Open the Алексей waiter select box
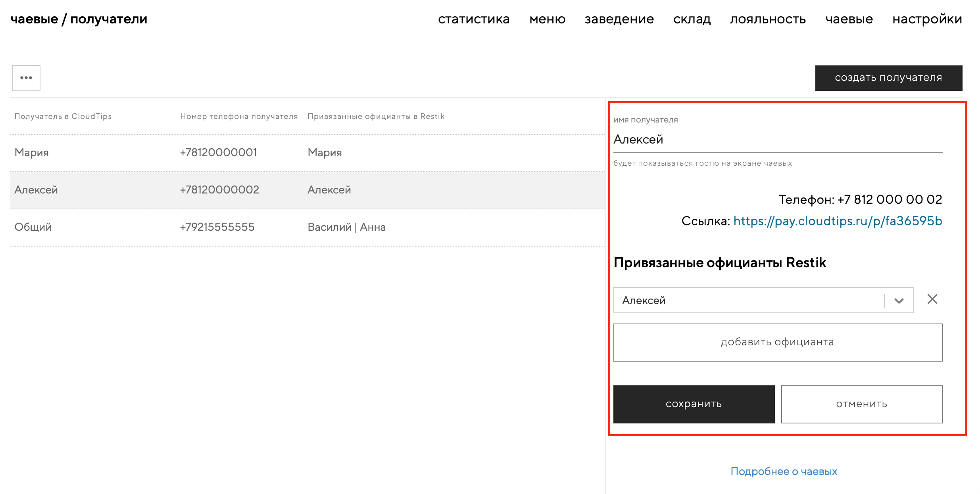This screenshot has height=494, width=980. pyautogui.click(x=748, y=301)
